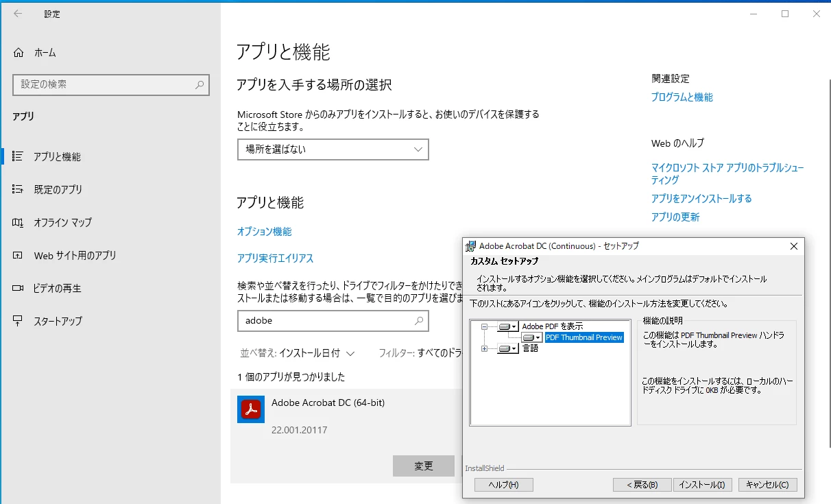Open the アプリの更新 link
The image size is (831, 504).
pos(675,217)
